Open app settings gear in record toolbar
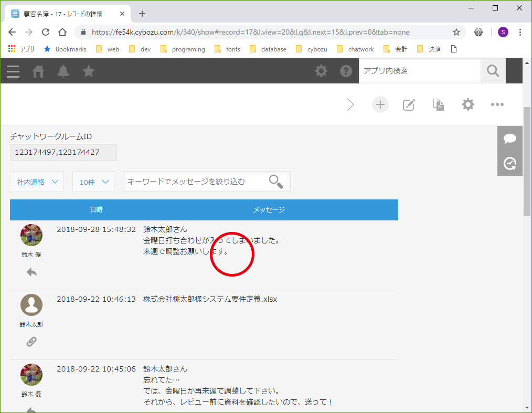Image resolution: width=532 pixels, height=413 pixels. point(468,104)
